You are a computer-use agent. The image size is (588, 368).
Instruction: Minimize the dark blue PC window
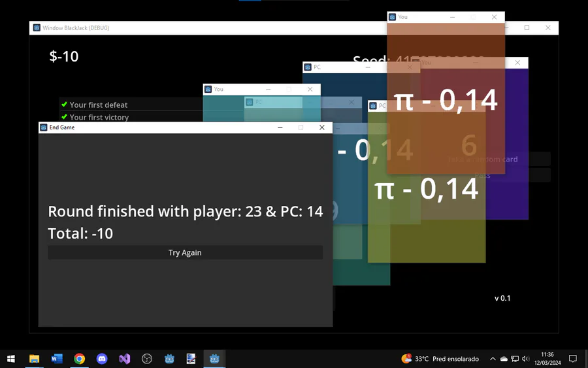[368, 67]
